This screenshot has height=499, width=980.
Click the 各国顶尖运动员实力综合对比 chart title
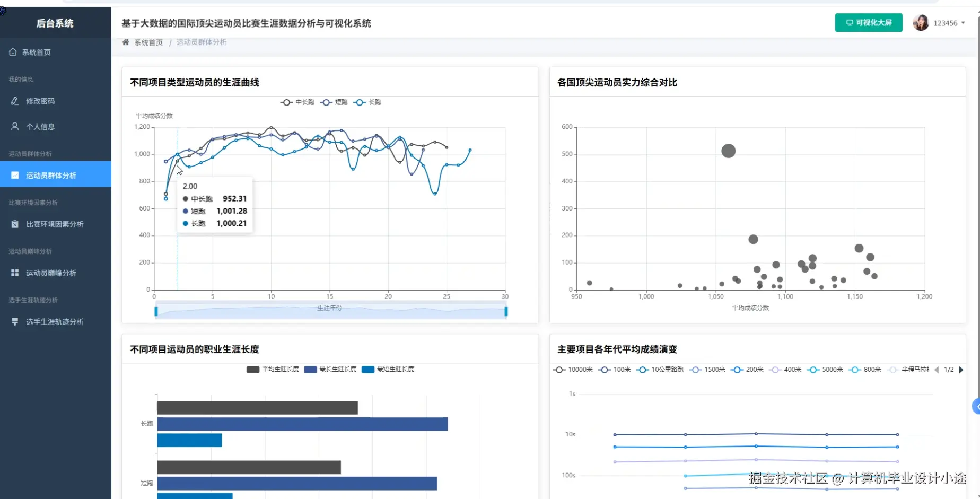pos(617,82)
